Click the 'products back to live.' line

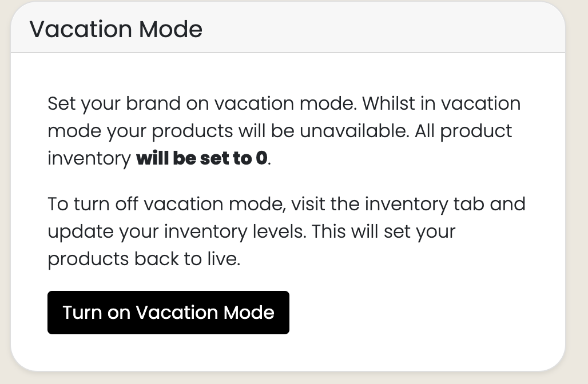click(144, 259)
